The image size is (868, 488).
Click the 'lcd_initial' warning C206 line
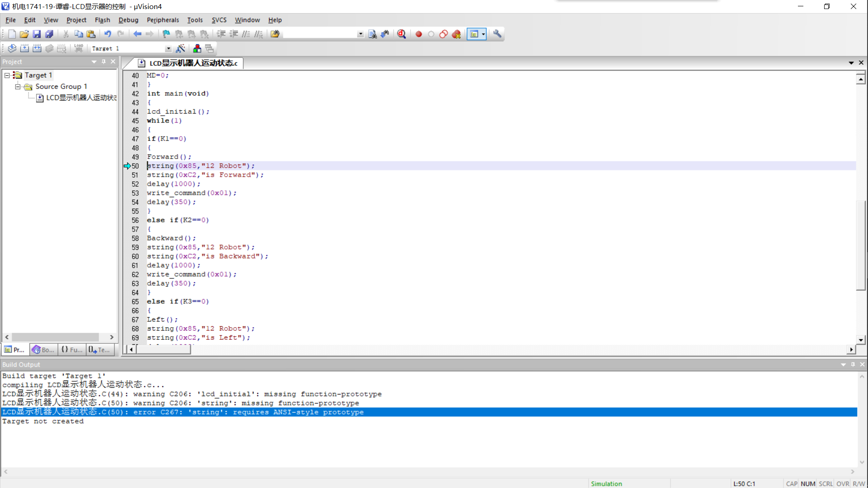point(192,394)
